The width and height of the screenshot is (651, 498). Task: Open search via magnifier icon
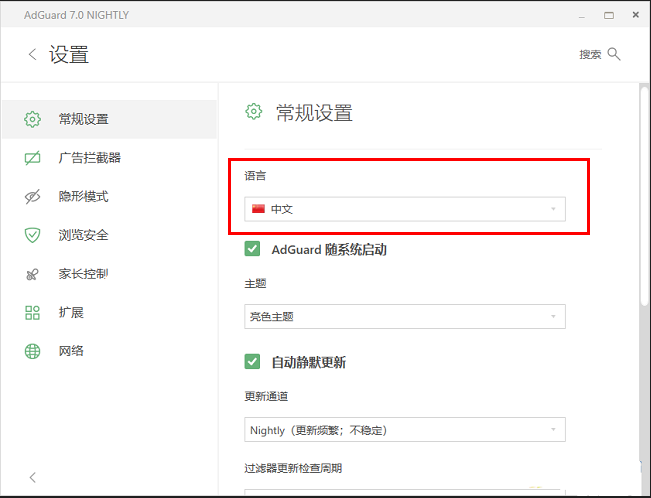[614, 54]
